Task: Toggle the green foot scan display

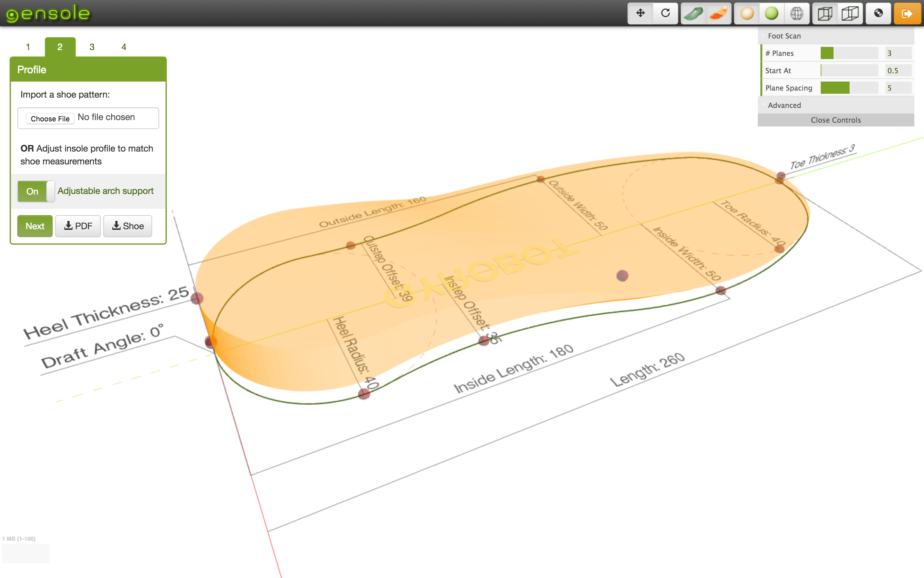Action: pyautogui.click(x=693, y=13)
